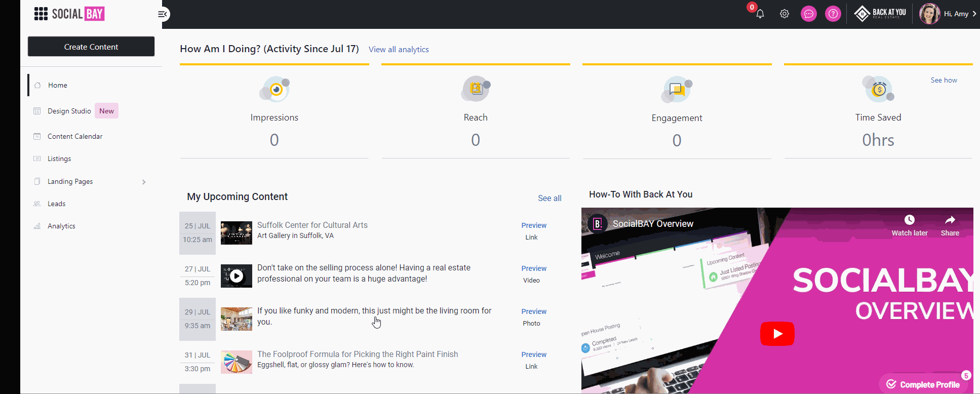Preview the Suffolk Center for Cultural Arts post
Viewport: 980px width, 394px height.
tap(534, 225)
